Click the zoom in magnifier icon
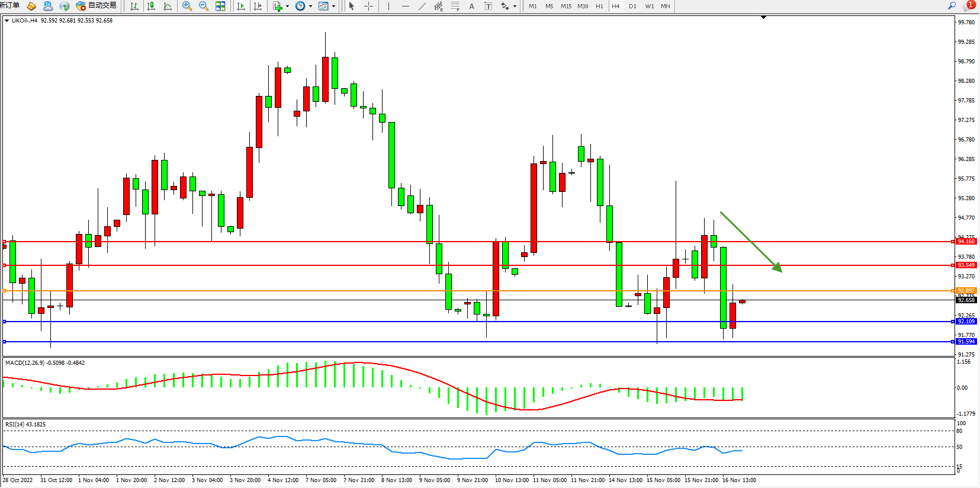The width and height of the screenshot is (980, 488). pyautogui.click(x=187, y=6)
